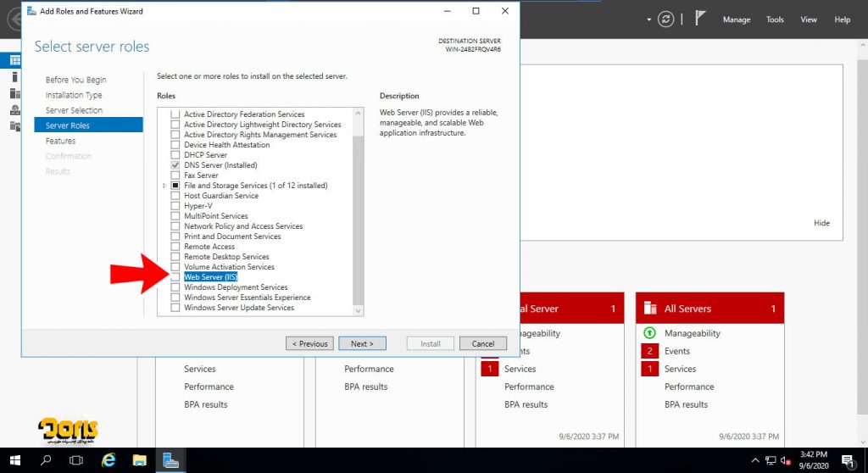868x473 pixels.
Task: Select Network Policy and Access Services label
Action: (x=243, y=226)
